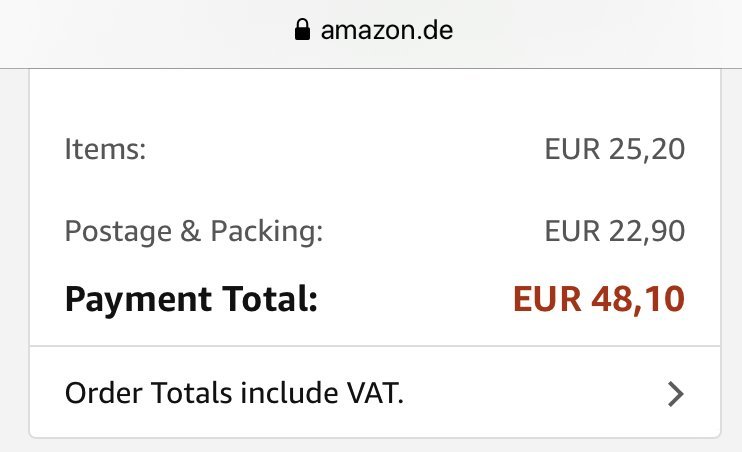This screenshot has height=452, width=742.
Task: Click the ampersand in Postage & Packing
Action: (188, 232)
